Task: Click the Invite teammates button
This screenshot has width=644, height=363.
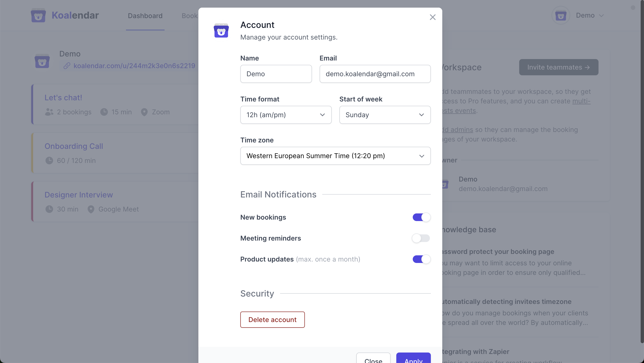Action: pyautogui.click(x=558, y=67)
